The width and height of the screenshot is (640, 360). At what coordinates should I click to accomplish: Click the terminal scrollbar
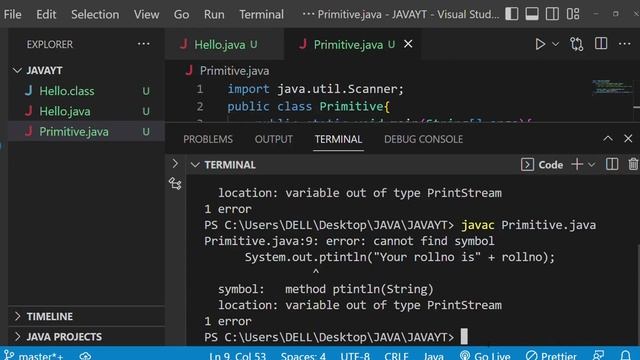[638, 294]
